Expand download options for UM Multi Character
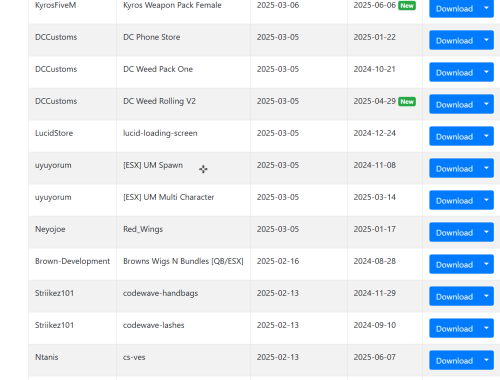The image size is (500, 380). click(x=487, y=200)
